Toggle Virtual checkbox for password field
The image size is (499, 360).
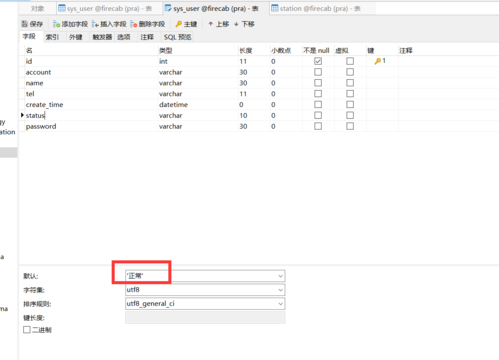[350, 126]
